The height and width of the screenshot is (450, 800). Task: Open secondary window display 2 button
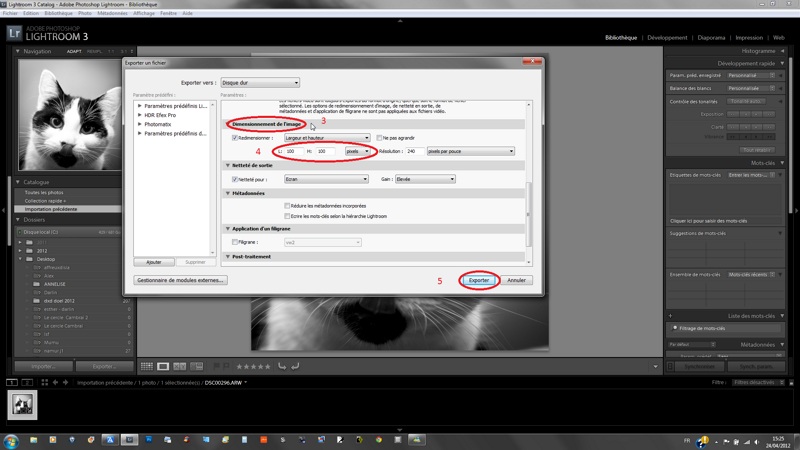click(28, 382)
